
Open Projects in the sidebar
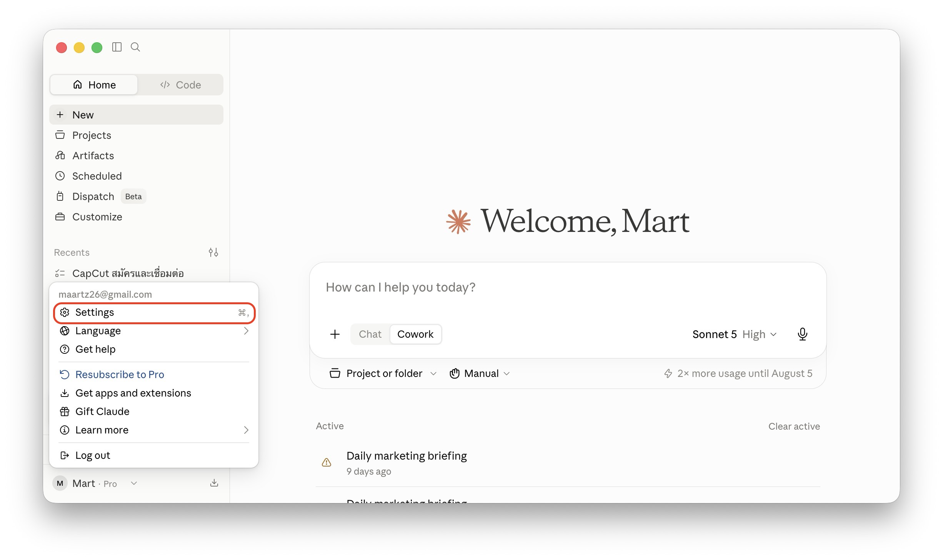[x=136, y=135]
